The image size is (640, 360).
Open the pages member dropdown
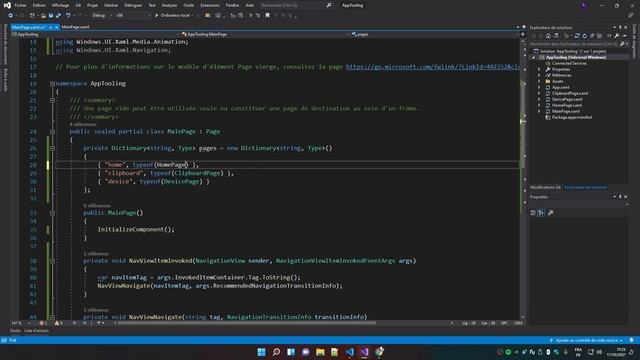(435, 34)
